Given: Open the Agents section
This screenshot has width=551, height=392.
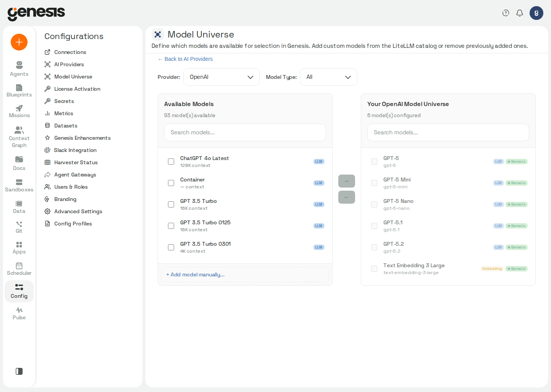Looking at the screenshot, I should coord(19,69).
